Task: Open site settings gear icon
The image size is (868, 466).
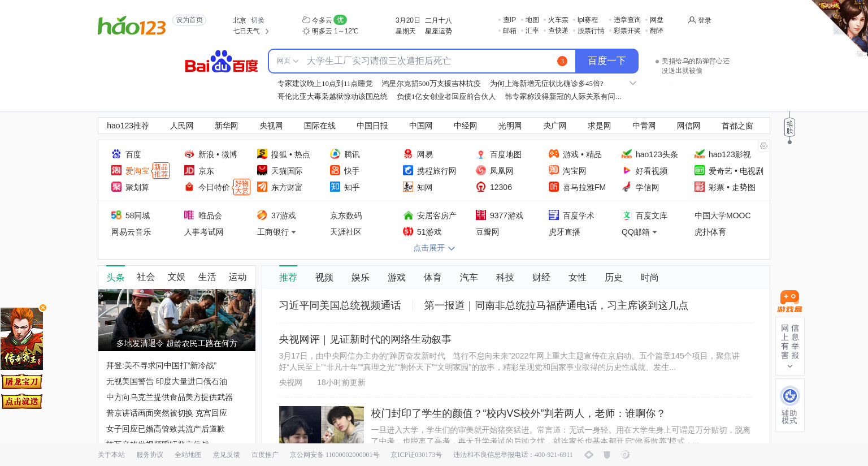Action: click(763, 146)
